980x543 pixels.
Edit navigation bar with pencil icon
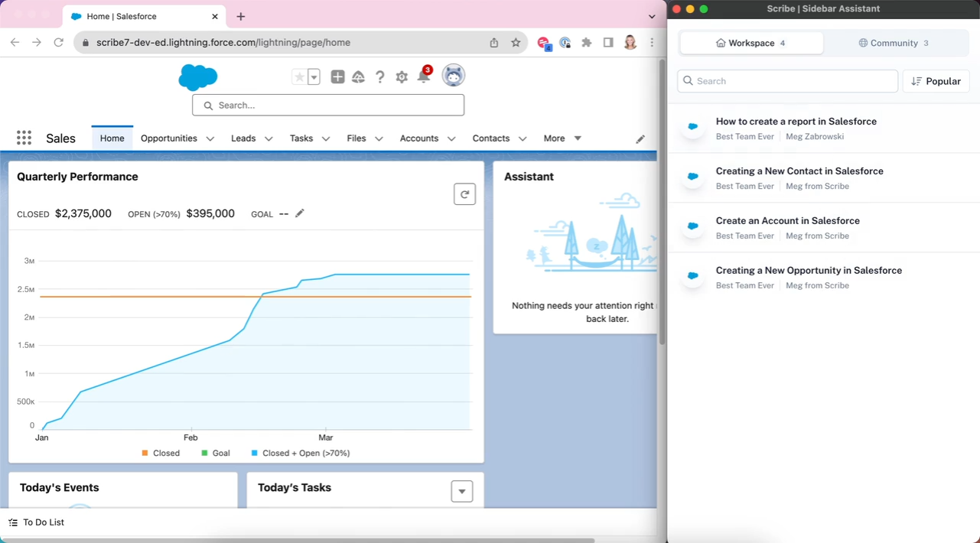click(640, 138)
